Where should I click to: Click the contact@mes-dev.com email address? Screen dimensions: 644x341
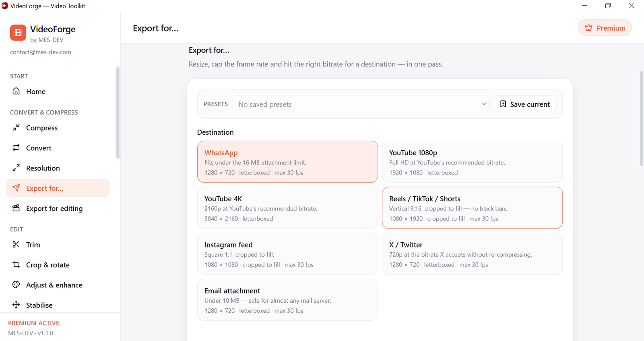point(41,52)
